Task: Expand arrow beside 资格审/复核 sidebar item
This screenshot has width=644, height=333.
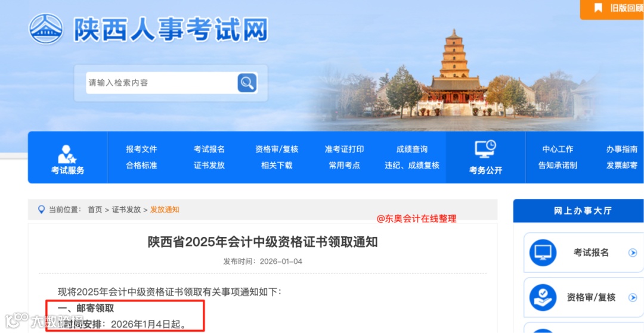Action: 633,298
